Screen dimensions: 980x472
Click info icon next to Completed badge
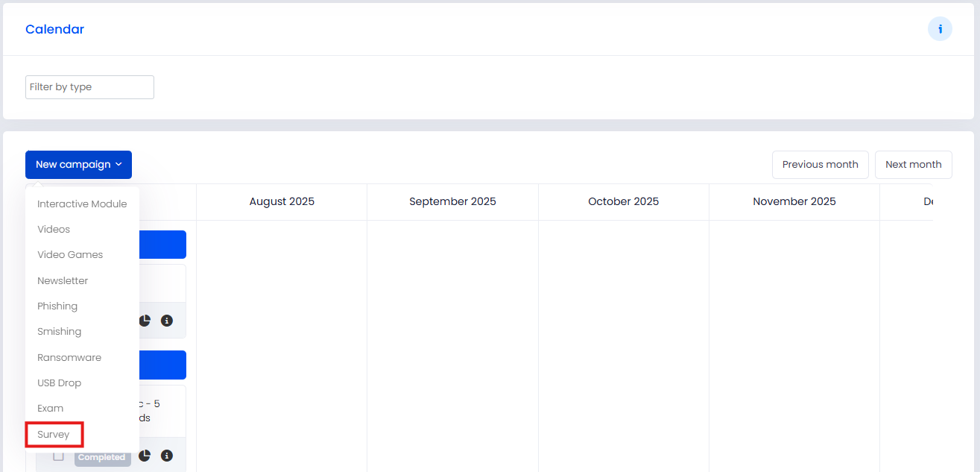tap(167, 456)
